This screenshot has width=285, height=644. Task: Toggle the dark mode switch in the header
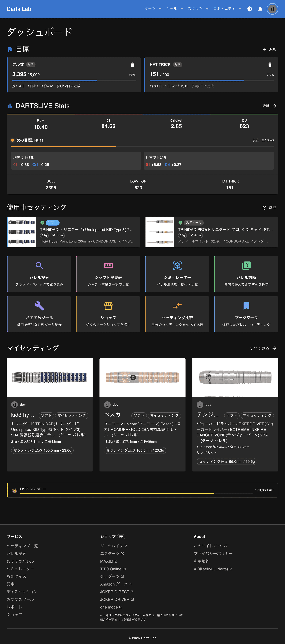coord(250,9)
